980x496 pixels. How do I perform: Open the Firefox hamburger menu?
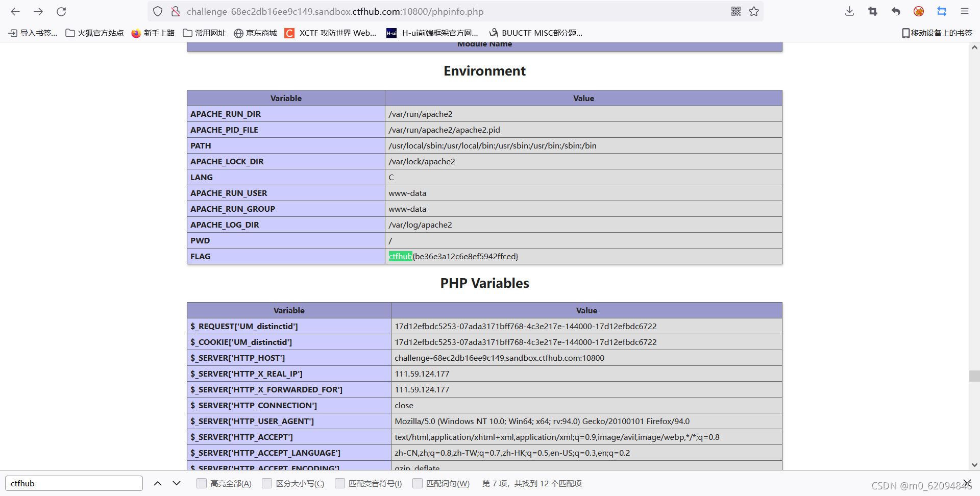(x=965, y=11)
